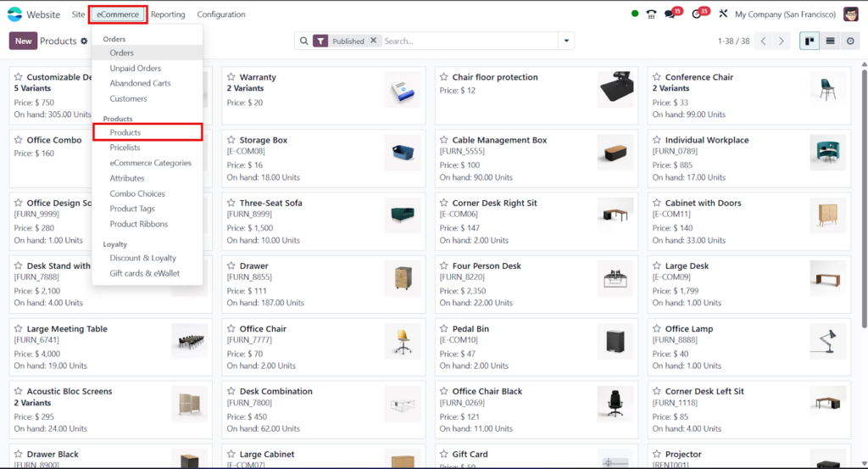Click the search magnifier icon
Screen dimensions: 868x469
pos(304,41)
